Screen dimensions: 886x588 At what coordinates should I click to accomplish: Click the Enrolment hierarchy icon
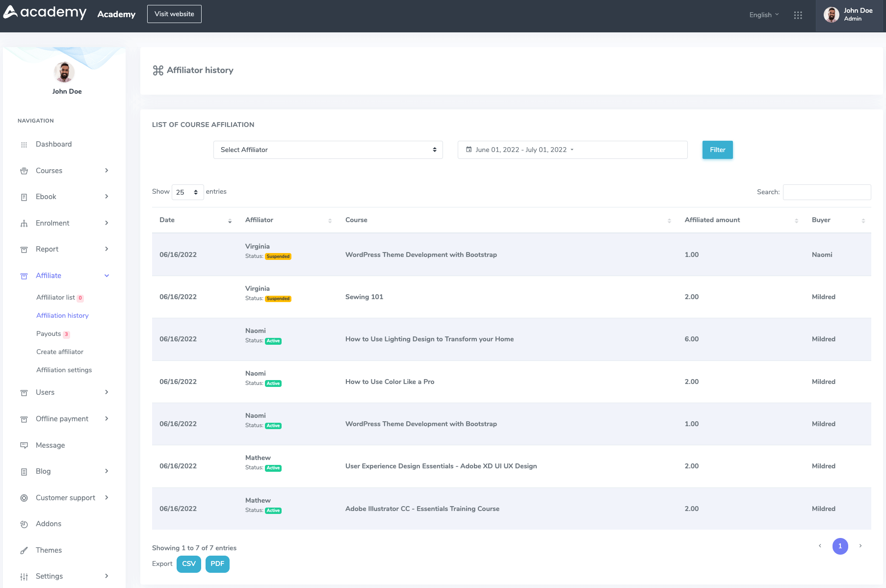tap(24, 224)
